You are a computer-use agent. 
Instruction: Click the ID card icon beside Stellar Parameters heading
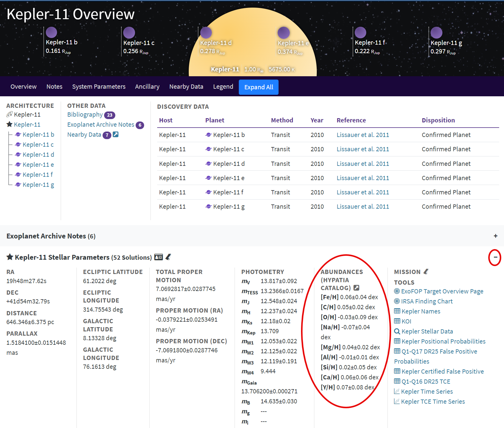(x=159, y=257)
